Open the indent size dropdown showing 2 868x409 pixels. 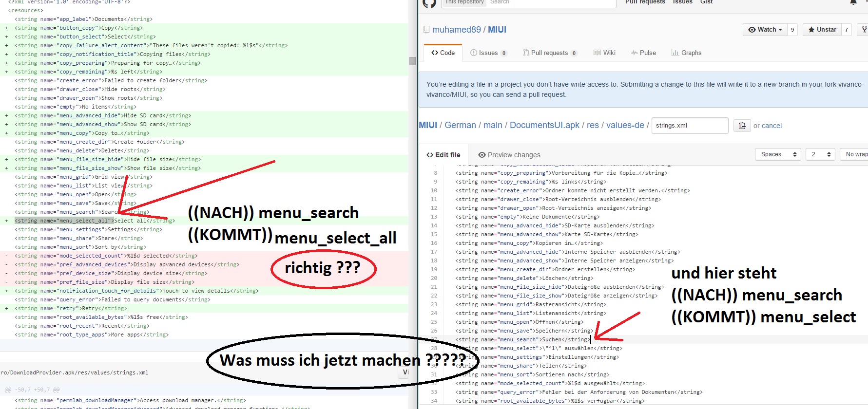tap(820, 154)
